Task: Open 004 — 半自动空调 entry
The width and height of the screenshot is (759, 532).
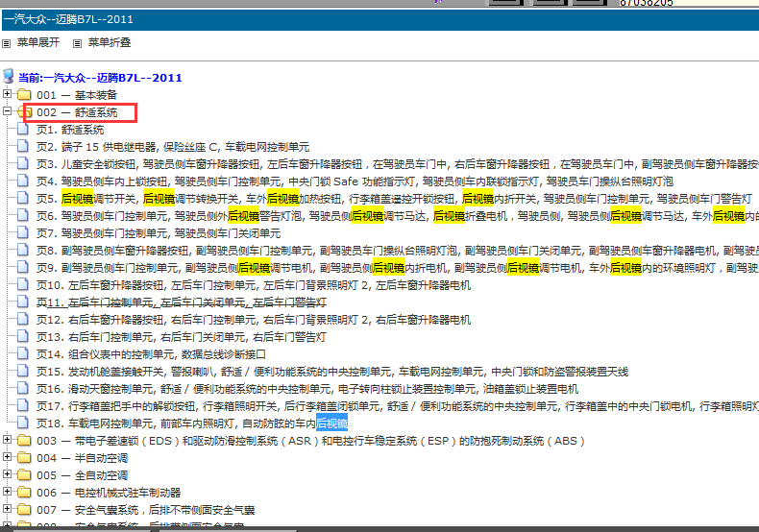Action: pyautogui.click(x=83, y=458)
